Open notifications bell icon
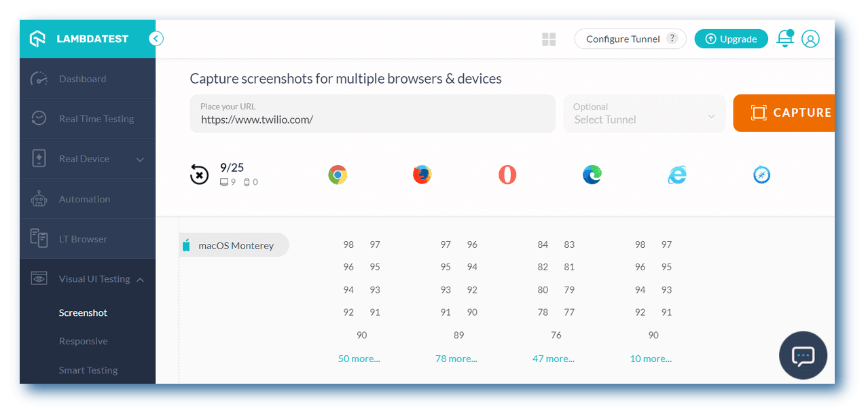 coord(785,39)
